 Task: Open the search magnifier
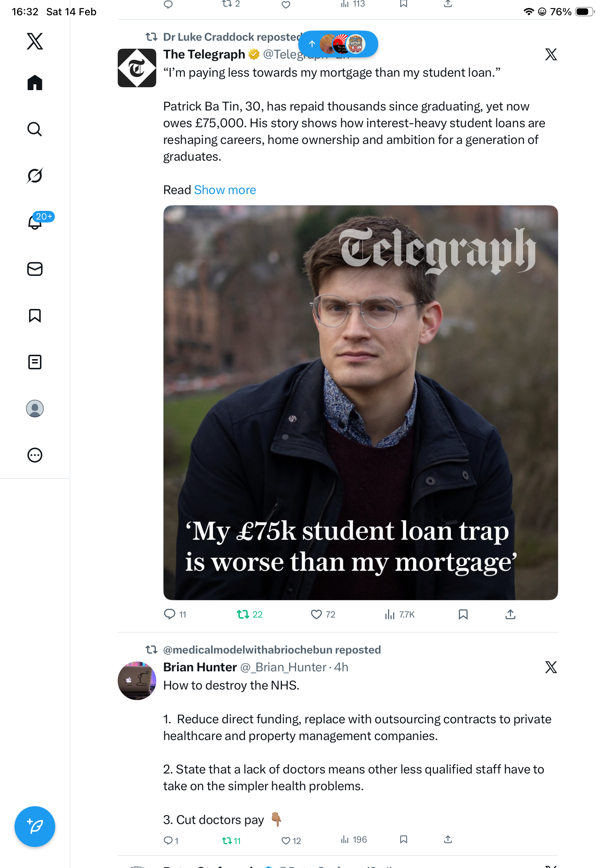(x=35, y=129)
